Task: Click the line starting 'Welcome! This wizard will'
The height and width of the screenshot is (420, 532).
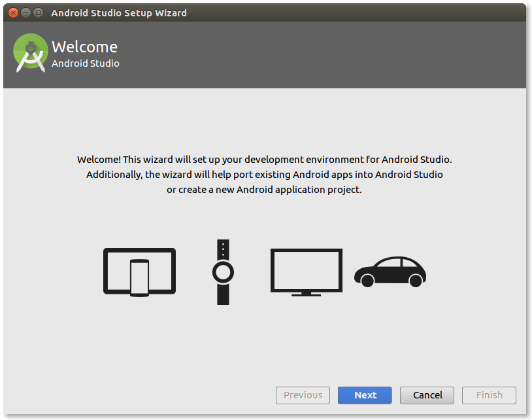Action: [264, 160]
